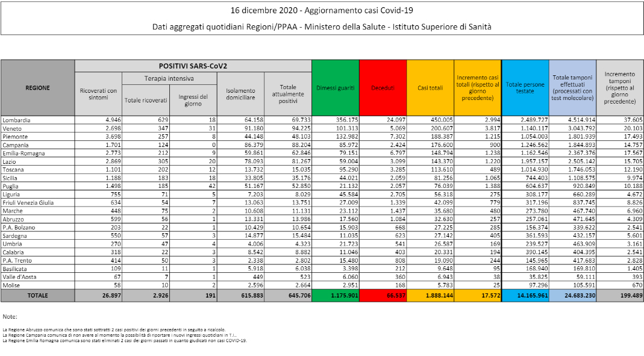Click Lombardia total cases 450.005
The width and height of the screenshot is (644, 356).
tap(430, 120)
